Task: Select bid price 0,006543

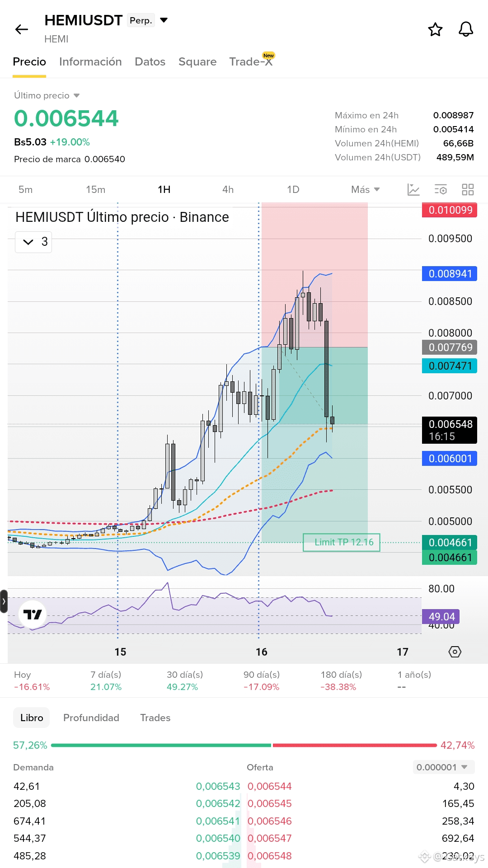Action: (218, 786)
